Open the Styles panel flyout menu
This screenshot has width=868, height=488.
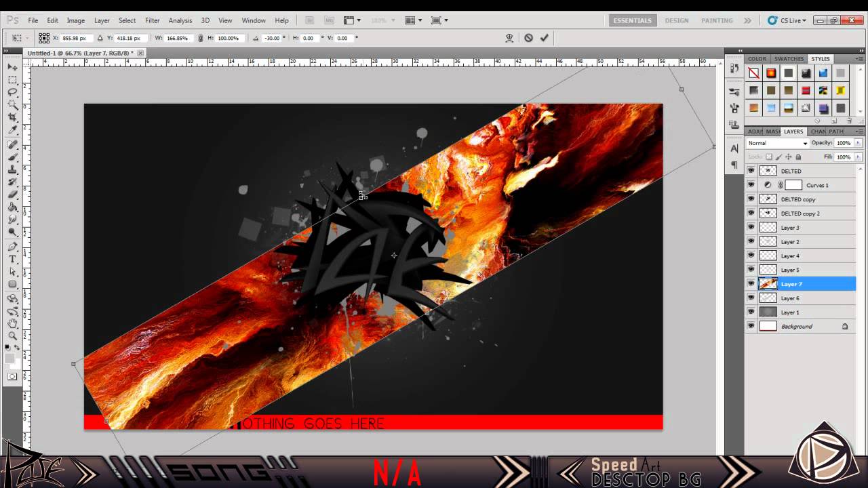click(x=861, y=59)
